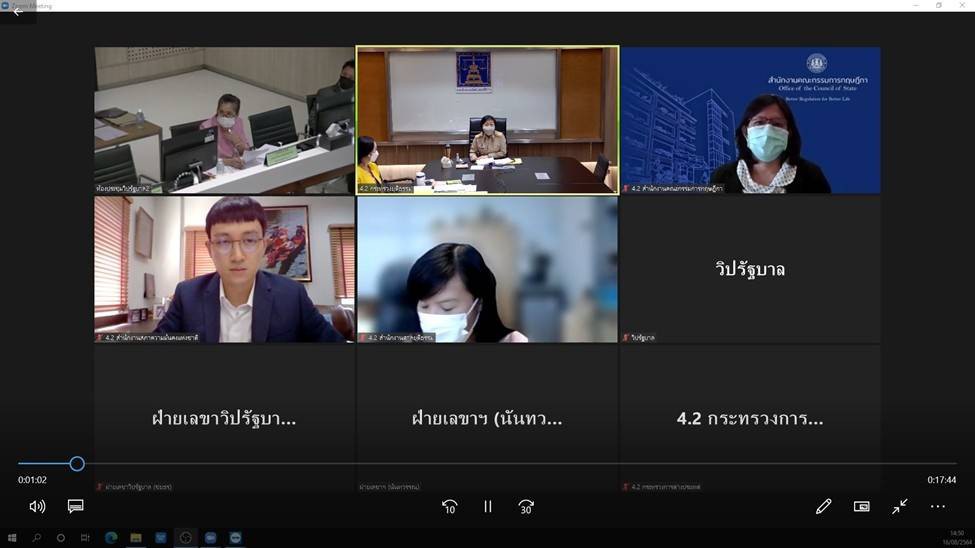Skip back 10 seconds

[450, 507]
